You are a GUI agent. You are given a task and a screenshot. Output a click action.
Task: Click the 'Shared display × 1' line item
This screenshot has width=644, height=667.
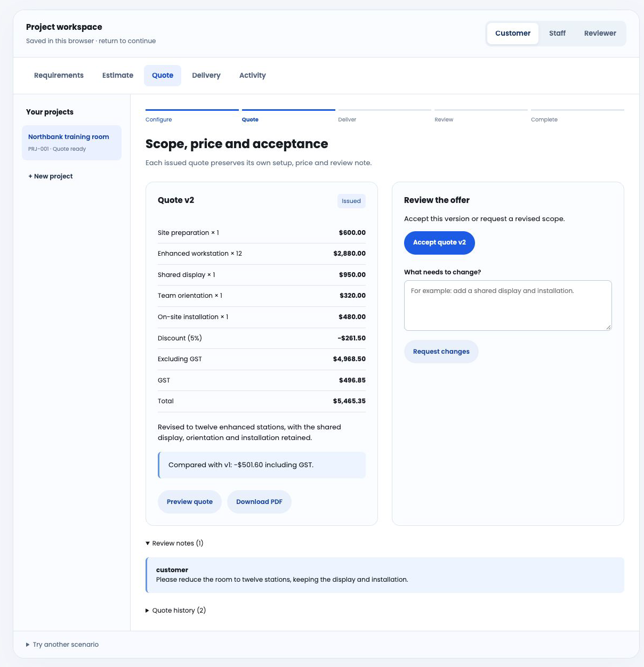pos(262,275)
